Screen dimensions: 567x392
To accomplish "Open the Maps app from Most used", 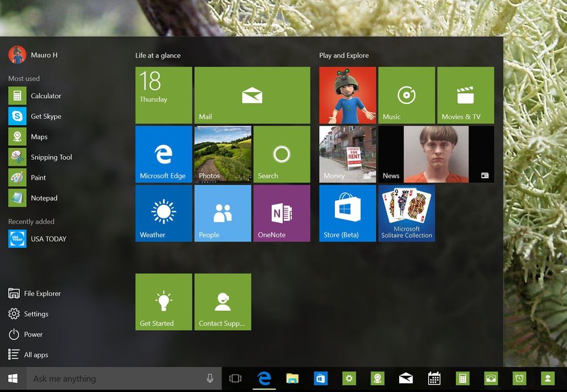I will click(x=40, y=136).
